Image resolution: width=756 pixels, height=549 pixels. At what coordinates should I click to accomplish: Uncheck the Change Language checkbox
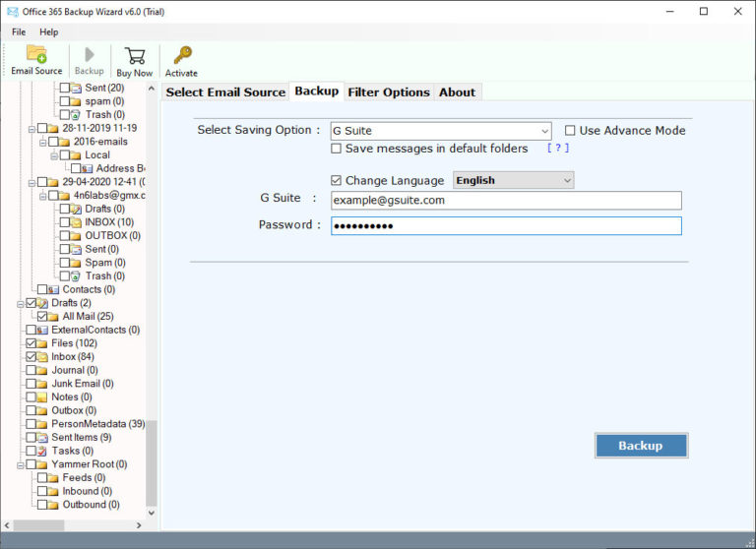pos(336,181)
